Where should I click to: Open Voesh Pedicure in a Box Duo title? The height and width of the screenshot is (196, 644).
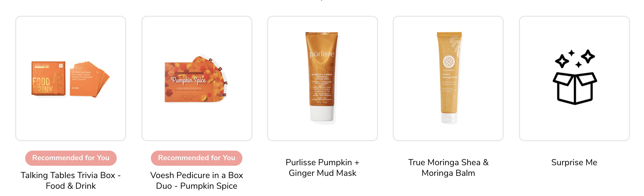[x=197, y=181]
